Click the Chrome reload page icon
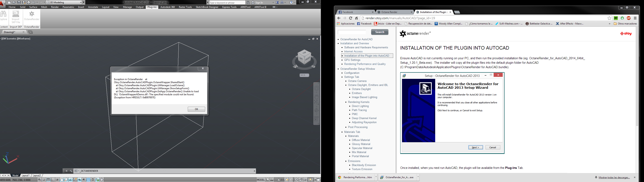644x182 pixels. click(351, 18)
